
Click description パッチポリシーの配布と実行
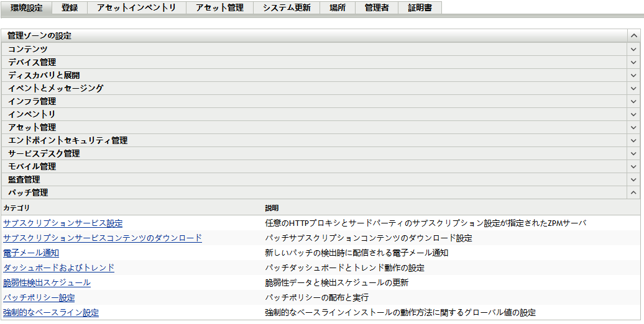316,298
